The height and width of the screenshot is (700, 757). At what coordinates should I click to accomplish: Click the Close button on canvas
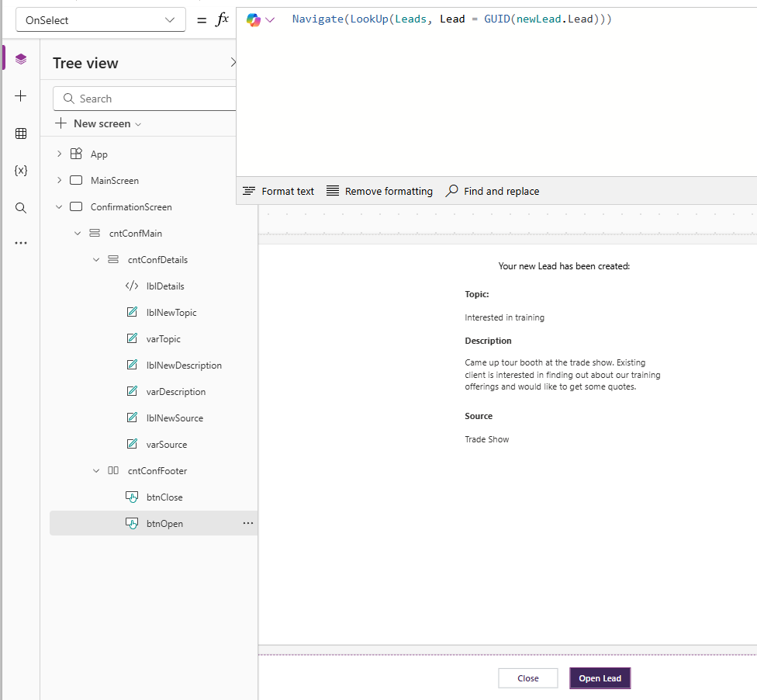click(527, 678)
